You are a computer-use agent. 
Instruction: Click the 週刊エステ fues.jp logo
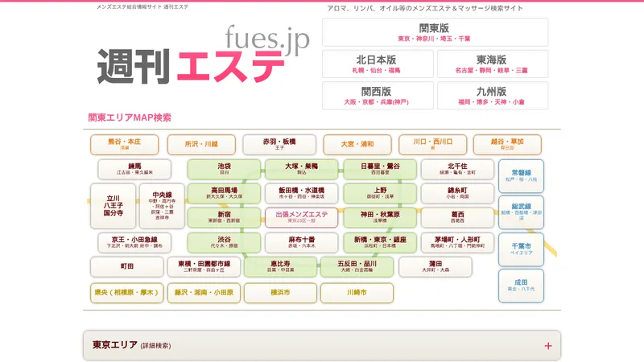click(203, 56)
